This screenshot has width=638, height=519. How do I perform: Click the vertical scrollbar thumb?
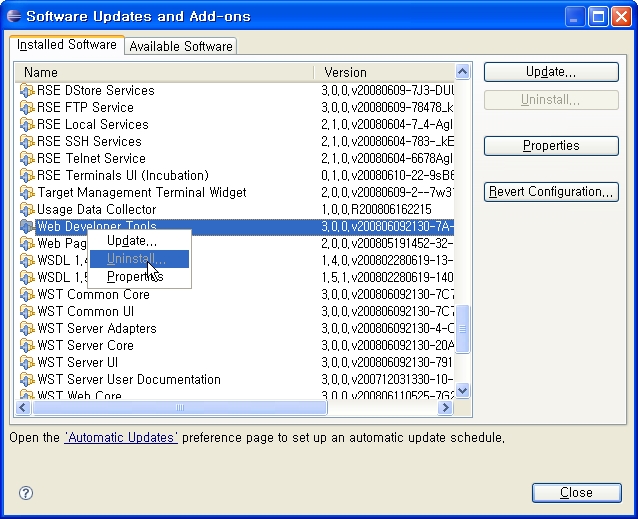coord(463,329)
